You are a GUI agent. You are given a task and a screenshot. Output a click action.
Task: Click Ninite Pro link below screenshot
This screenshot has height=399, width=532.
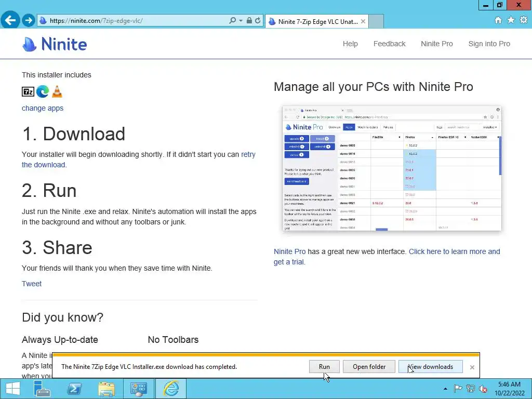tap(290, 252)
